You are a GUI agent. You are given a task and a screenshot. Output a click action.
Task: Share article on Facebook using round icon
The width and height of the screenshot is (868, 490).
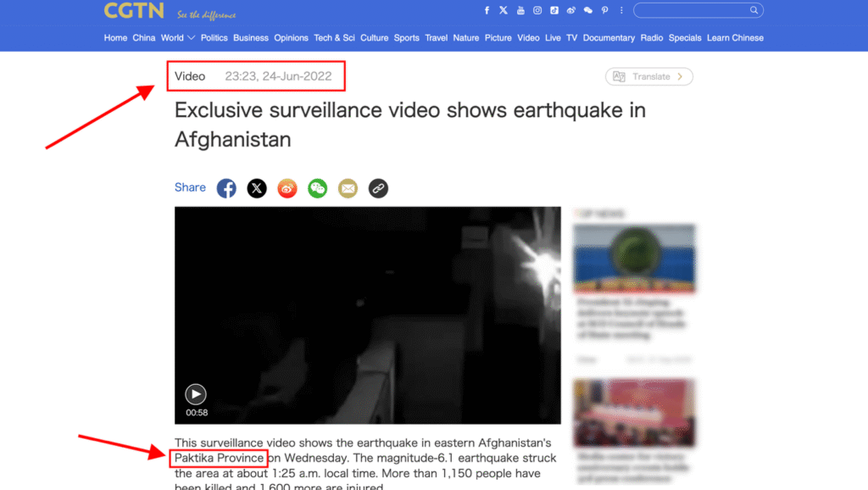(225, 188)
